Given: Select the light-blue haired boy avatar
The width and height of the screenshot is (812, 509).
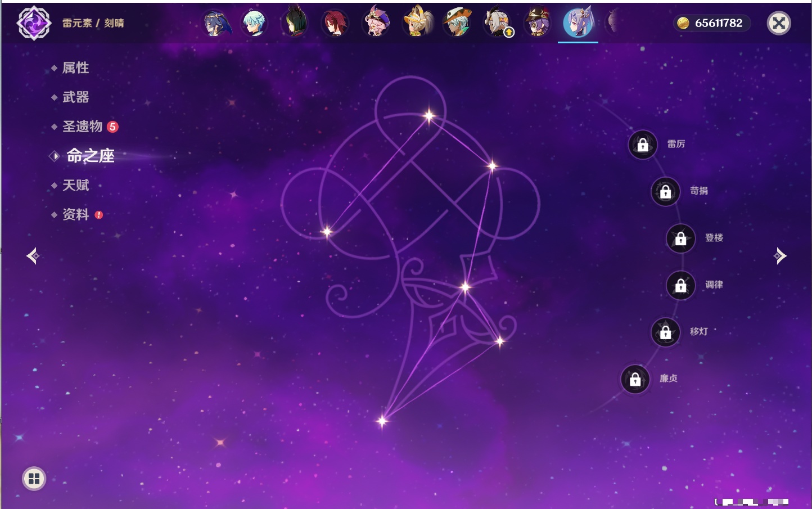Looking at the screenshot, I should coord(255,23).
